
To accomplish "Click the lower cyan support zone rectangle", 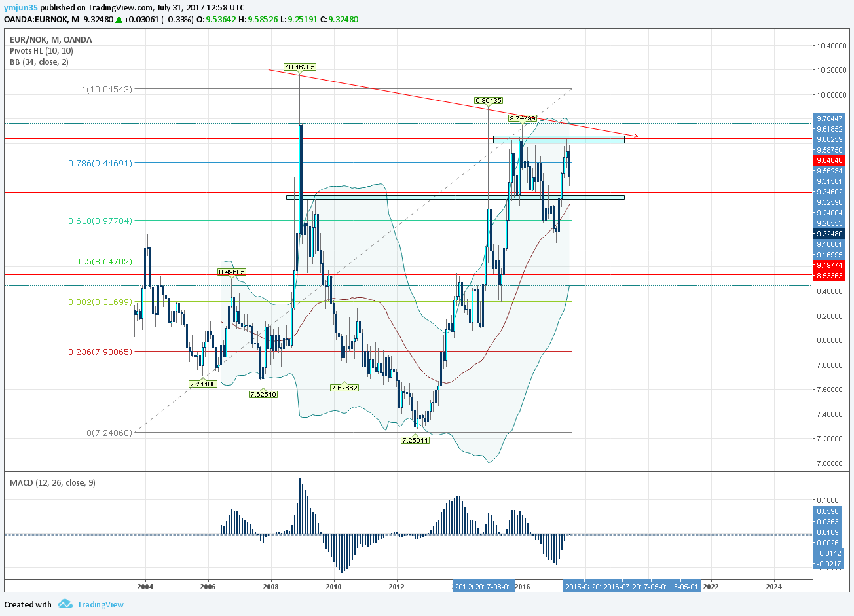I will tap(455, 197).
